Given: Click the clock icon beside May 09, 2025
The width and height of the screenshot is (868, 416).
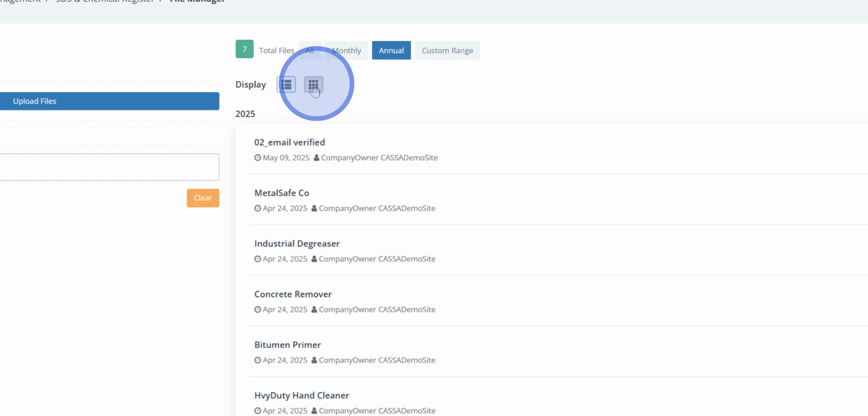Looking at the screenshot, I should coord(258,158).
